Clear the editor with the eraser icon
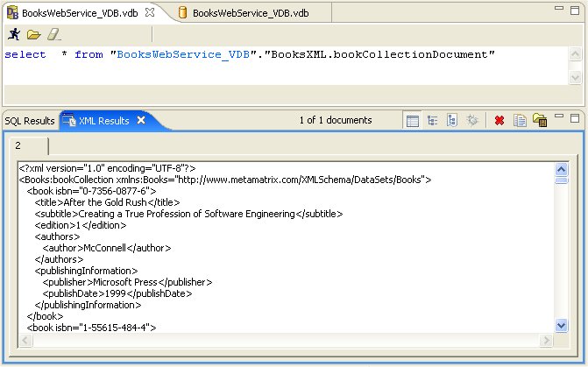The image size is (588, 367). (53, 34)
